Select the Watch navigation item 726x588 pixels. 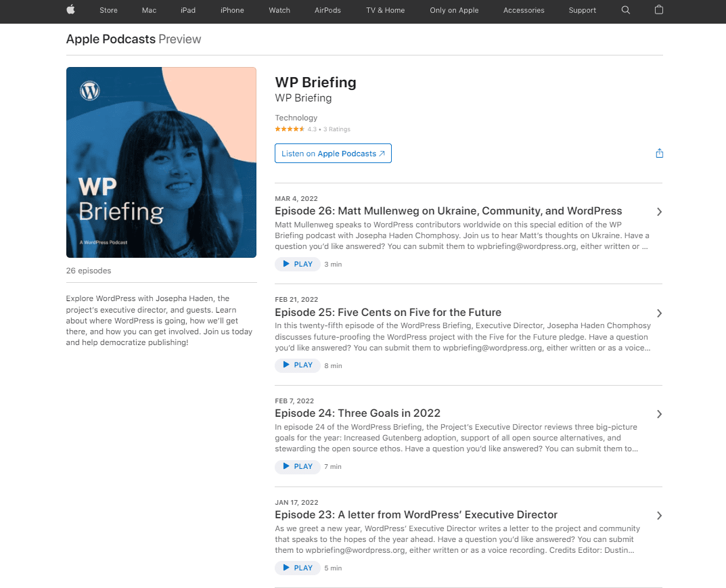click(279, 10)
